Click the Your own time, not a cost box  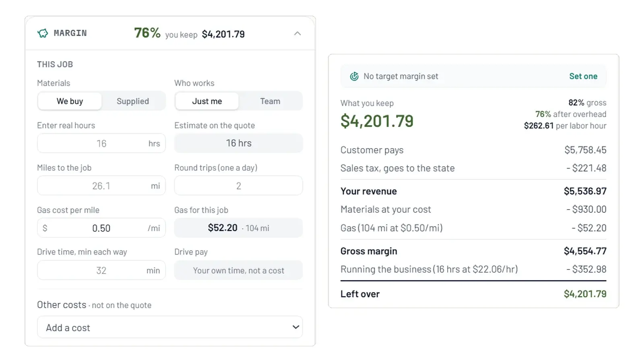point(238,270)
